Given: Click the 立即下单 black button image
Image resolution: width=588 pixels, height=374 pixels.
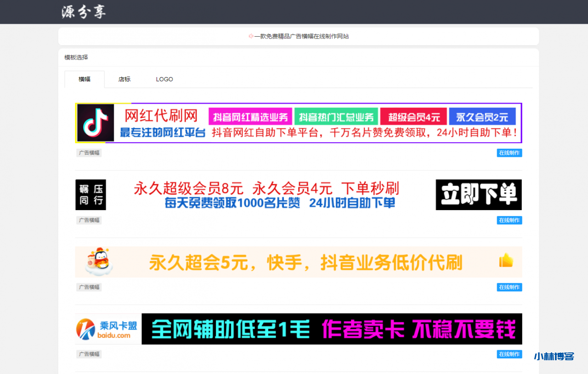Looking at the screenshot, I should 478,194.
